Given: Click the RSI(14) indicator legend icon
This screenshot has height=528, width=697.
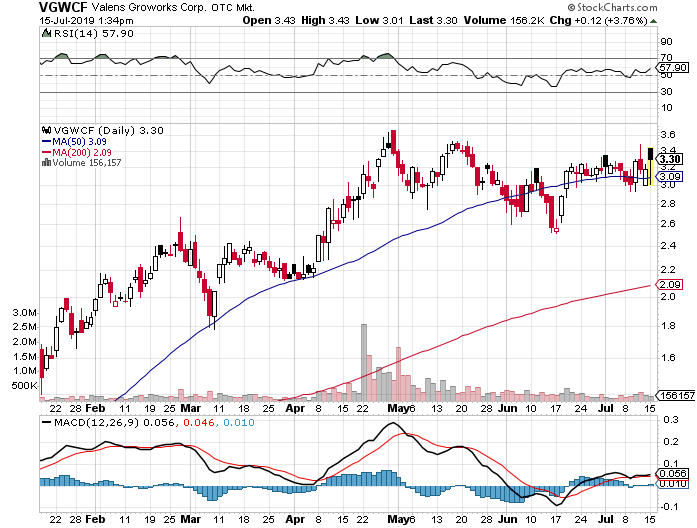Looking at the screenshot, I should point(46,33).
